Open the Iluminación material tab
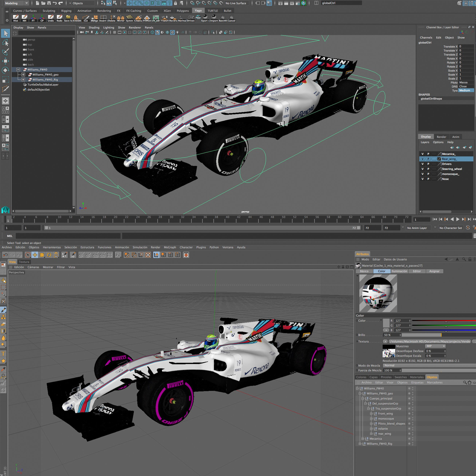Image resolution: width=476 pixels, height=476 pixels. [x=399, y=271]
